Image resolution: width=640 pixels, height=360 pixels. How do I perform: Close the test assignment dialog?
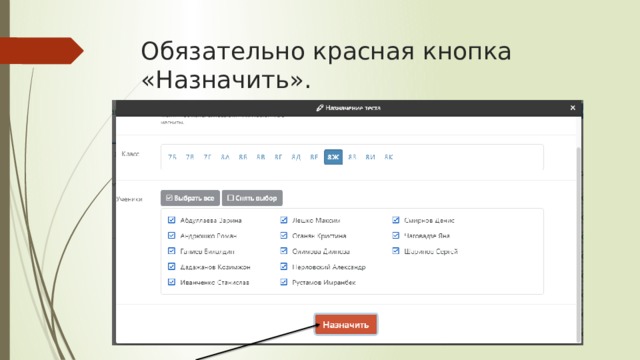pyautogui.click(x=573, y=108)
